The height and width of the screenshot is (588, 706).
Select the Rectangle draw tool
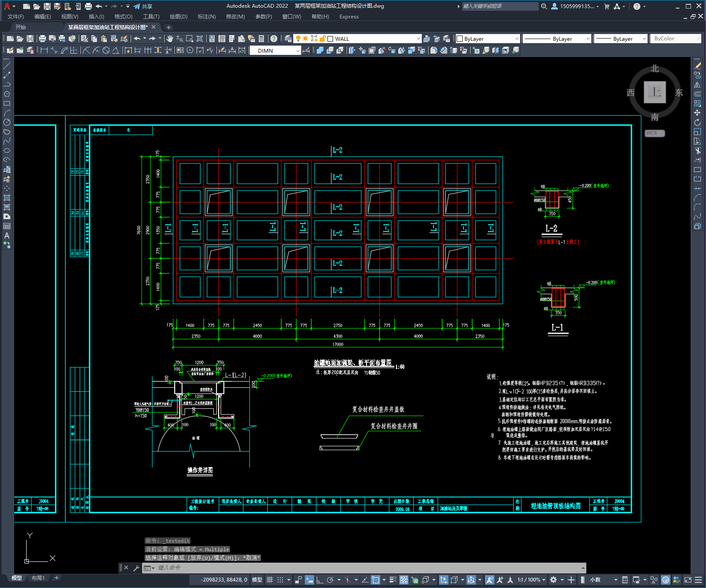(x=7, y=103)
